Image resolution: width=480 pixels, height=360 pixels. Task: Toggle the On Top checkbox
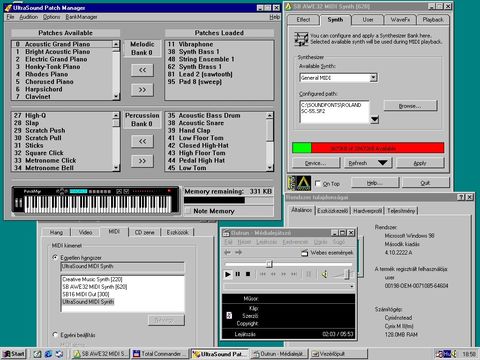(x=318, y=183)
